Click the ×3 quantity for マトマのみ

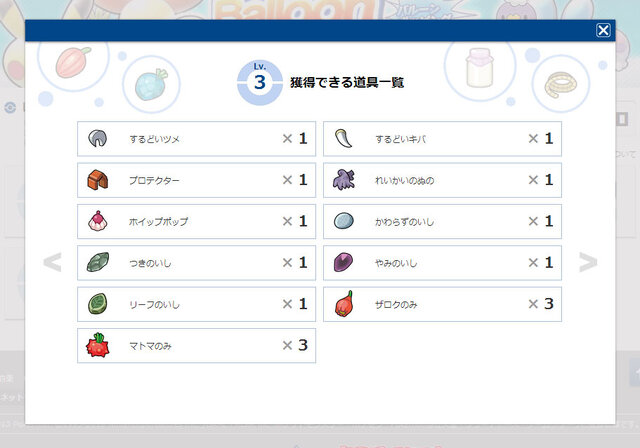(x=295, y=345)
